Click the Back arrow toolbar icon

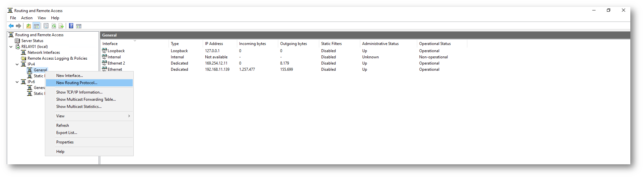[11, 26]
